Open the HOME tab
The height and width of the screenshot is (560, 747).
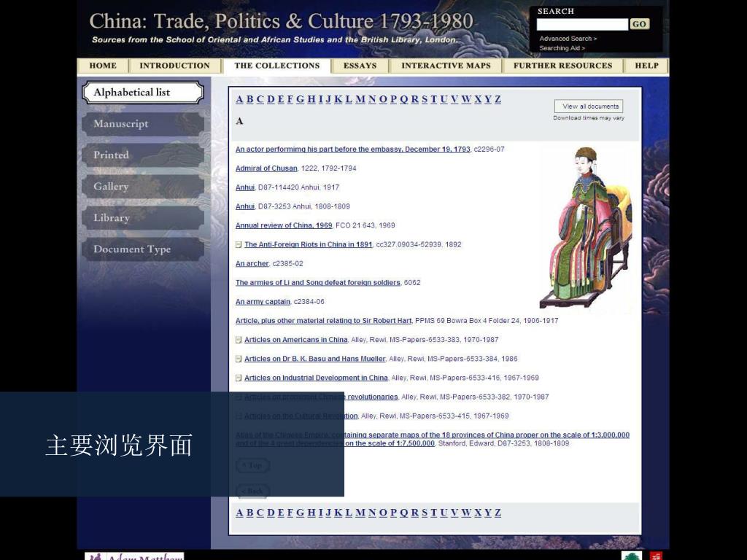[103, 66]
